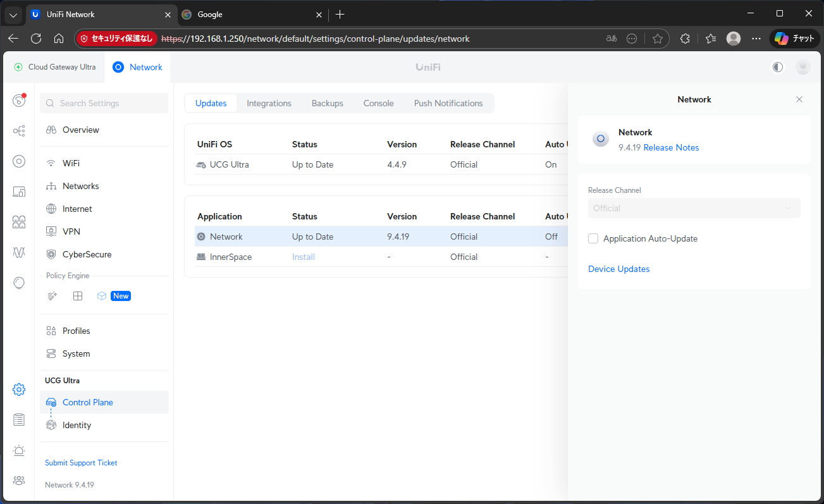
Task: Click the magic wand Policy Engine icon
Action: [x=52, y=296]
